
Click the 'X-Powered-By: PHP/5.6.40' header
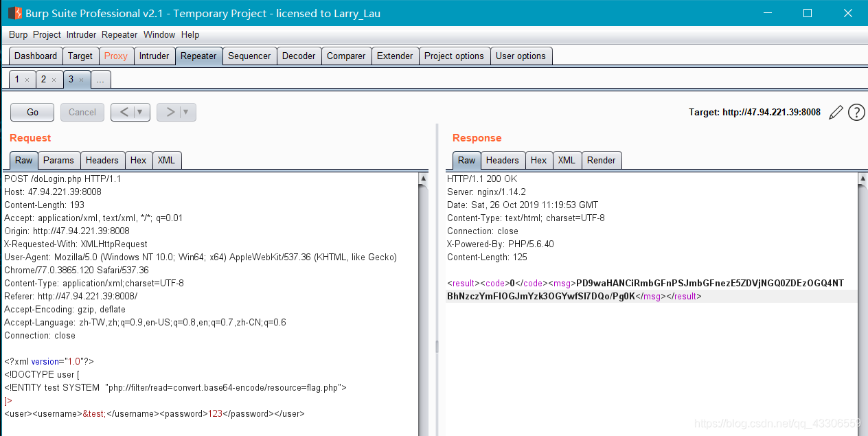(x=501, y=244)
